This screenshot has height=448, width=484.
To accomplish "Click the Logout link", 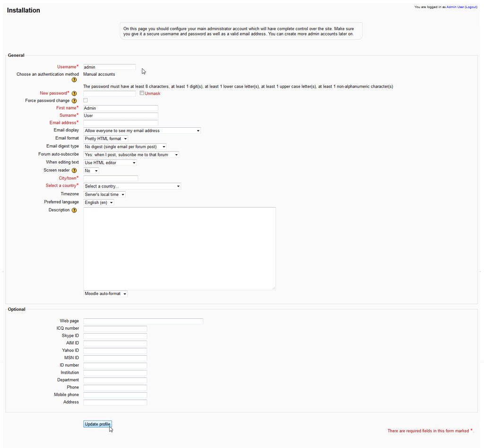I will click(471, 7).
